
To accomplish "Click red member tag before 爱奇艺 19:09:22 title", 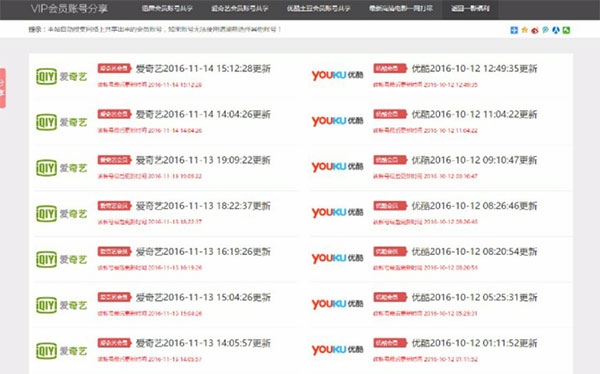I will 114,160.
